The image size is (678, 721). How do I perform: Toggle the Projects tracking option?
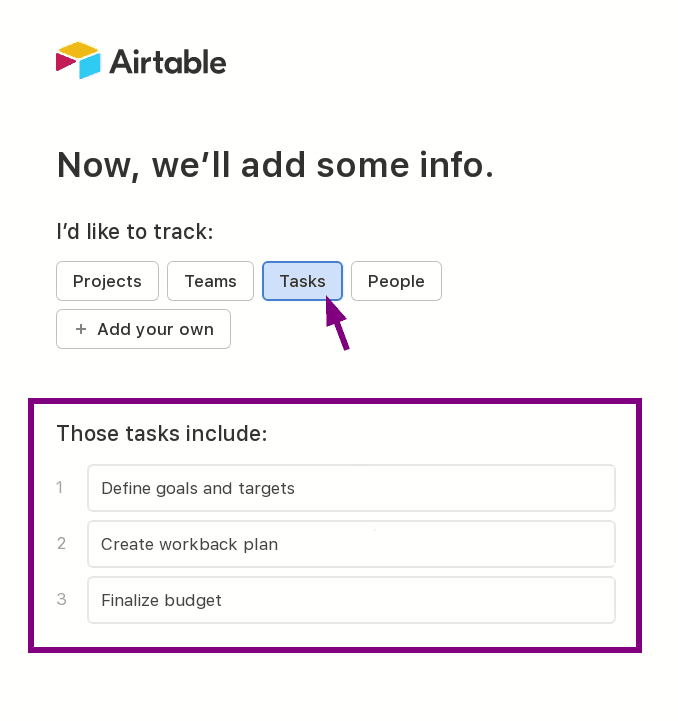(x=107, y=281)
